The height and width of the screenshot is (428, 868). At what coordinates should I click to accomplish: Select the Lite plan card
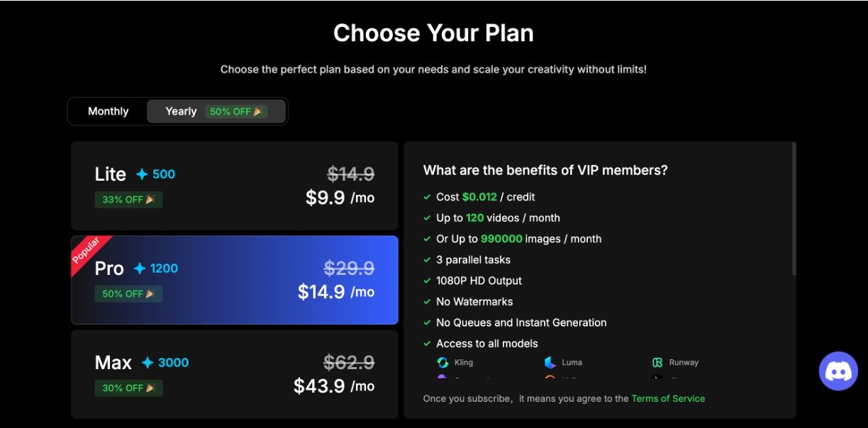coord(234,186)
